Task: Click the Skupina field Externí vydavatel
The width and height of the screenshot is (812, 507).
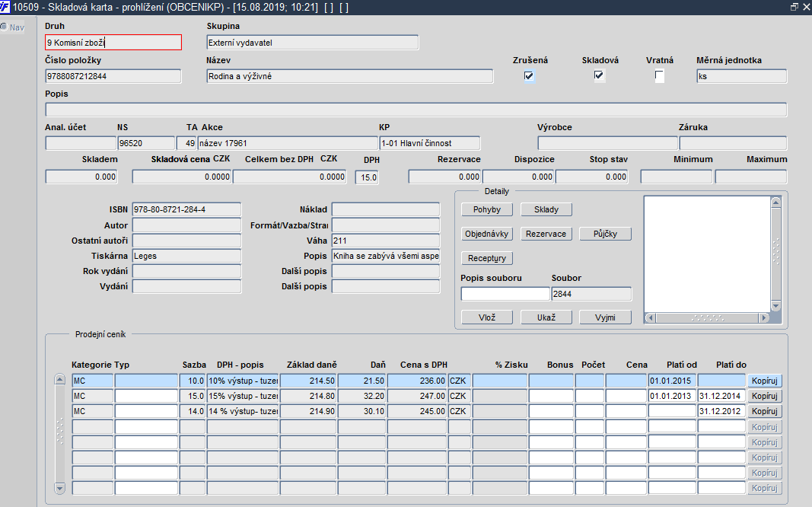Action: [312, 43]
